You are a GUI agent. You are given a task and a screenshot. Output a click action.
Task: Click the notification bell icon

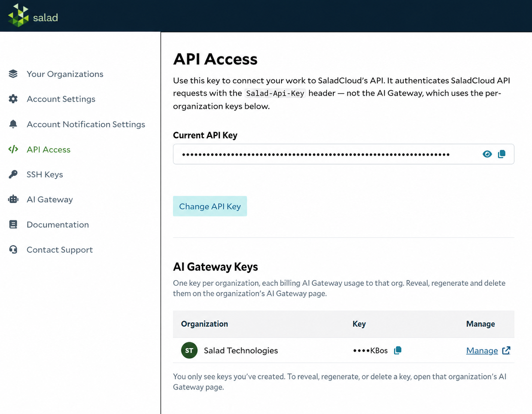[x=13, y=124]
